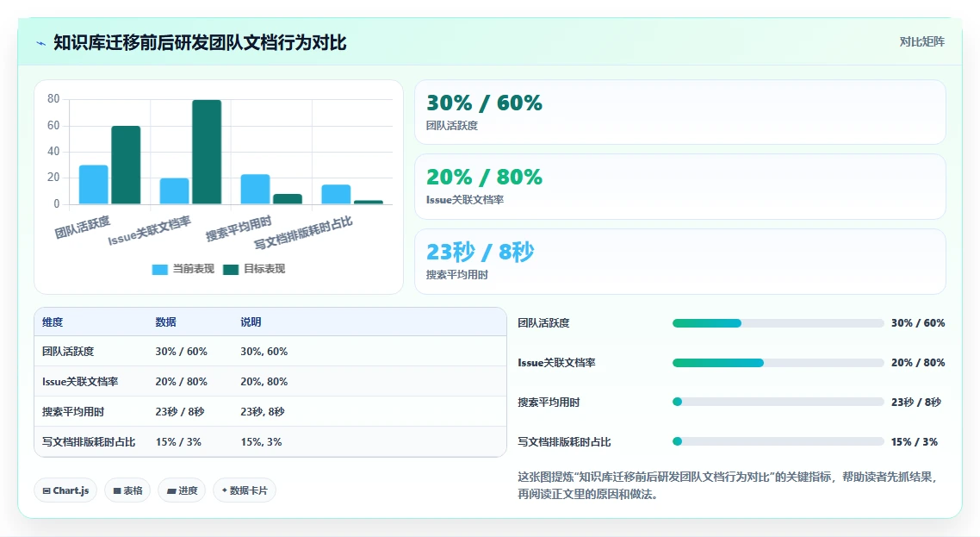The width and height of the screenshot is (980, 537).
Task: Click the light blue Issue关联文档率 chart bar
Action: (x=174, y=190)
